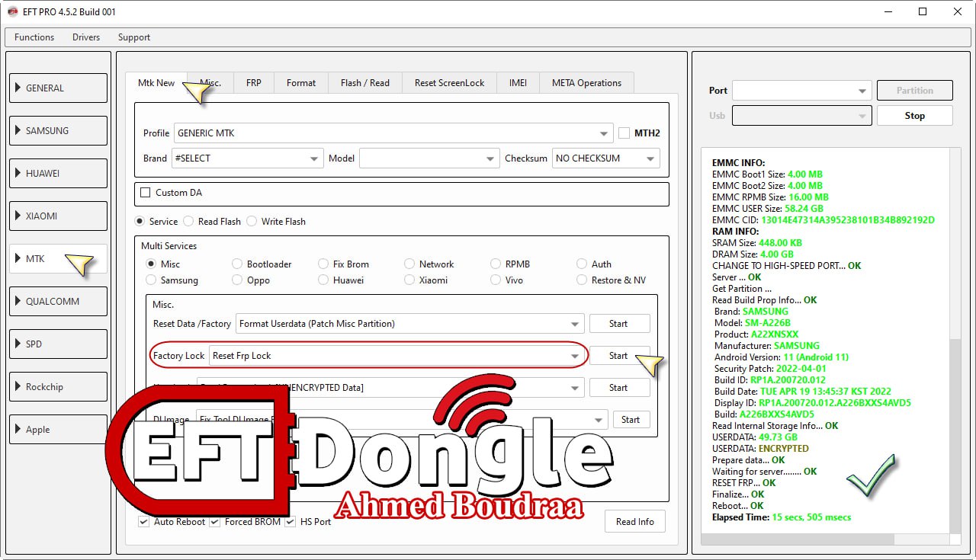The height and width of the screenshot is (560, 976).
Task: Open the Port dropdown
Action: point(801,91)
